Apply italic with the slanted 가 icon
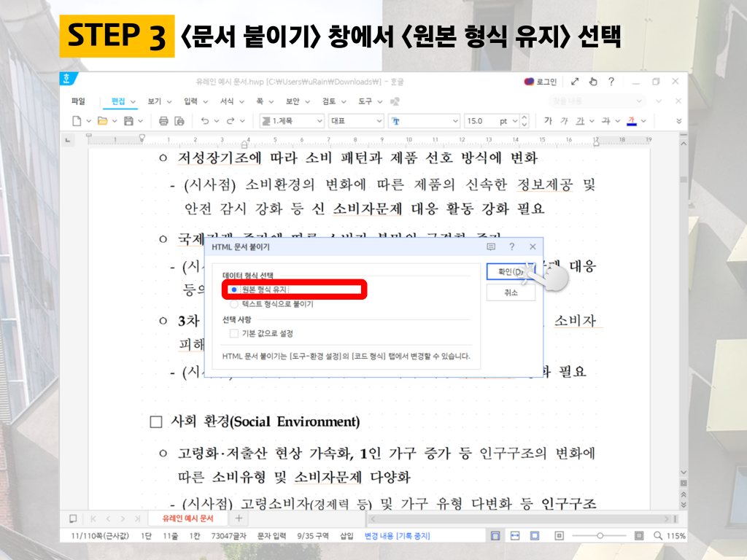Viewport: 747px width, 560px height. tap(564, 121)
